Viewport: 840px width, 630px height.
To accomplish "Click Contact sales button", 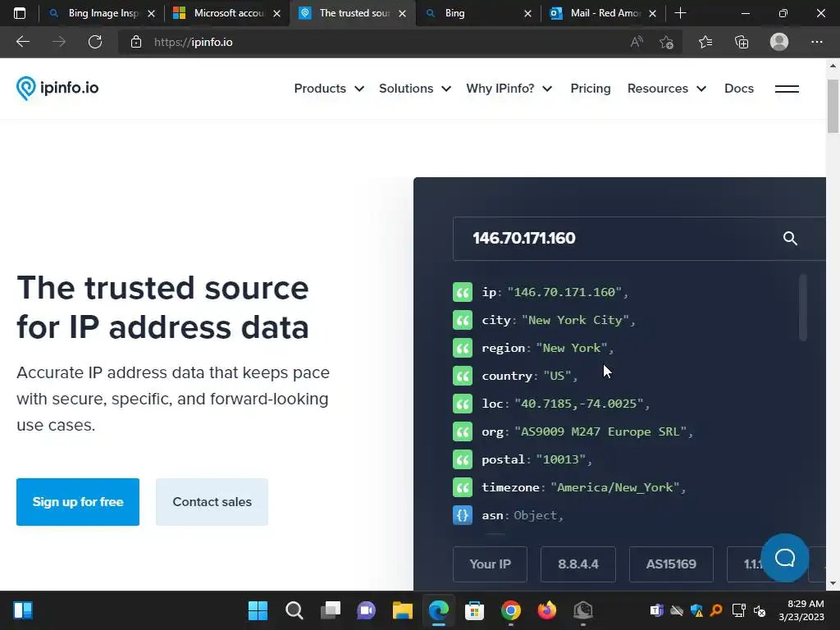I will [x=212, y=502].
